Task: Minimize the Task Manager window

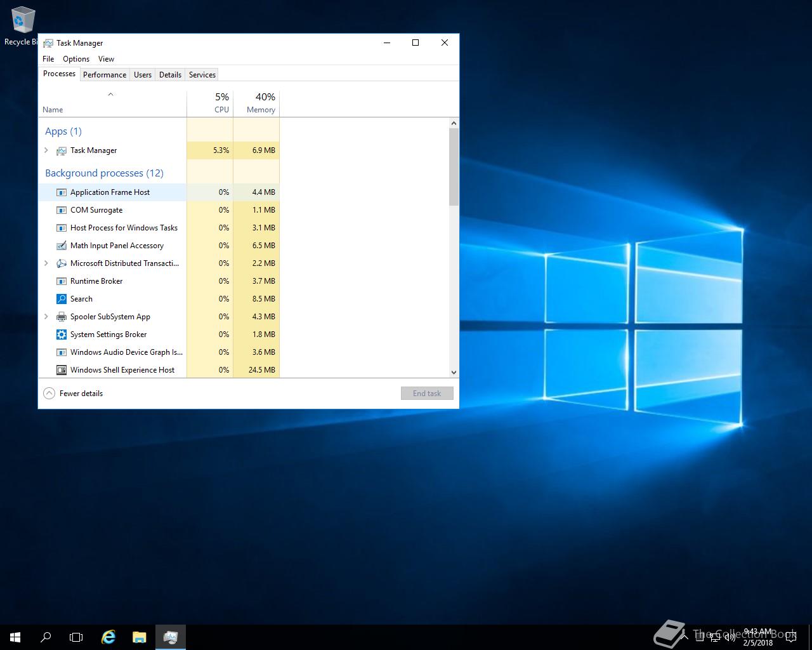Action: (387, 43)
